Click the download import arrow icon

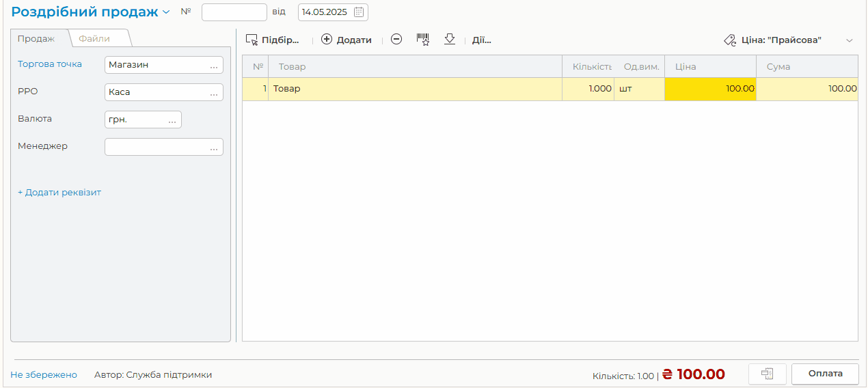[450, 40]
